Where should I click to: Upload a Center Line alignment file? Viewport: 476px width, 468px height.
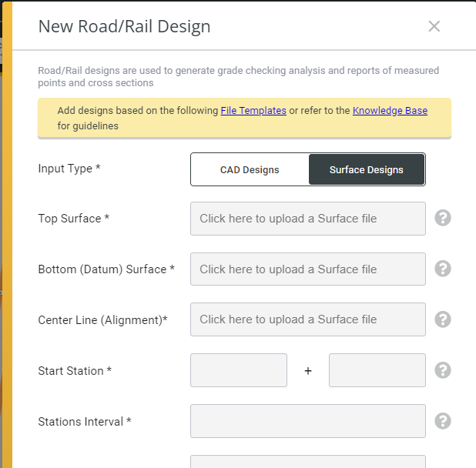(x=308, y=319)
